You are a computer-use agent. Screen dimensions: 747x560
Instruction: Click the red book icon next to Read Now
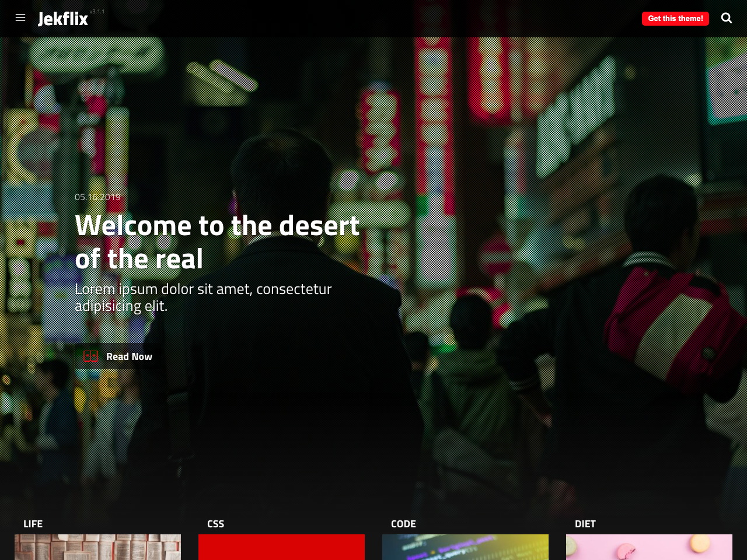tap(90, 356)
